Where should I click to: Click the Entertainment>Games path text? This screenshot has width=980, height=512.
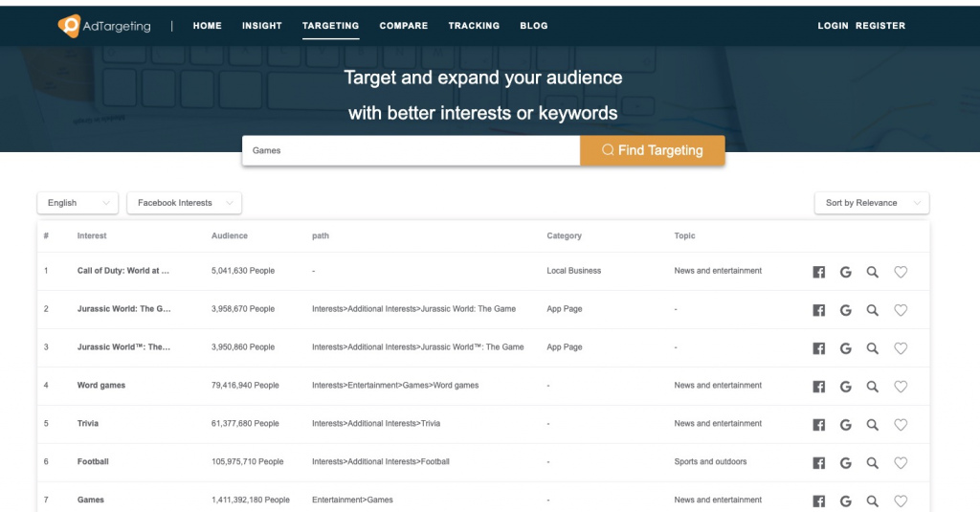352,500
